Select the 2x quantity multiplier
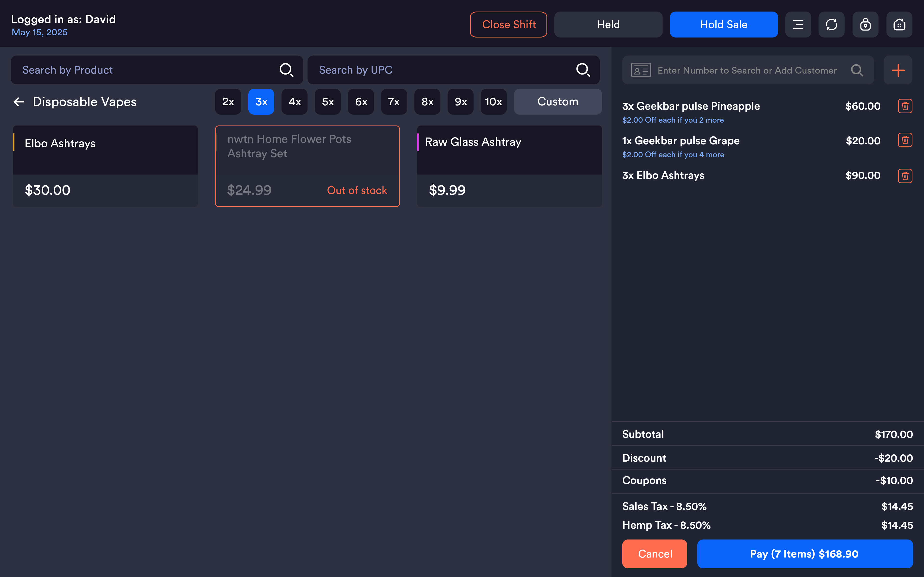 pos(228,101)
